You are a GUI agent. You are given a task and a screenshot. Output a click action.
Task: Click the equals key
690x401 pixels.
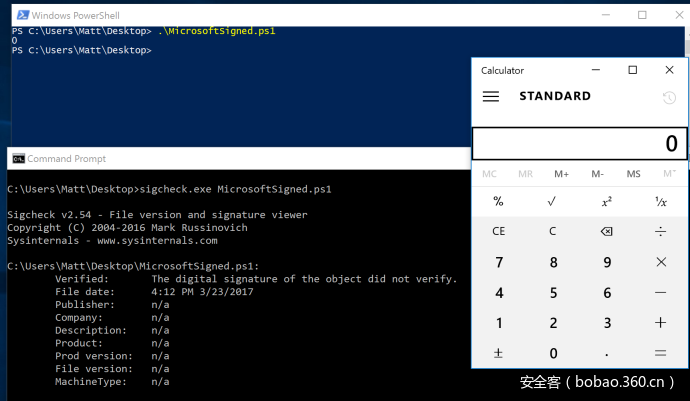pos(661,353)
